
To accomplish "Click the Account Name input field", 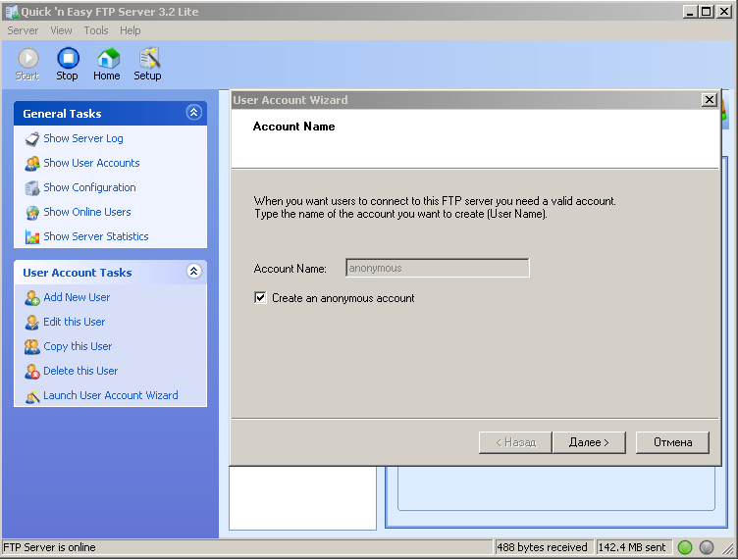I will pos(438,268).
